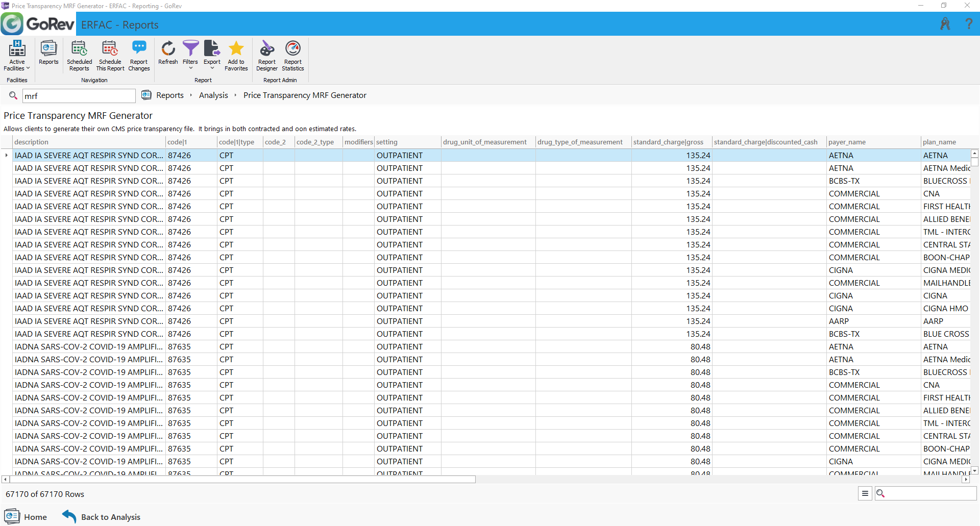Open Report Designer
The width and height of the screenshot is (980, 526).
click(x=267, y=56)
